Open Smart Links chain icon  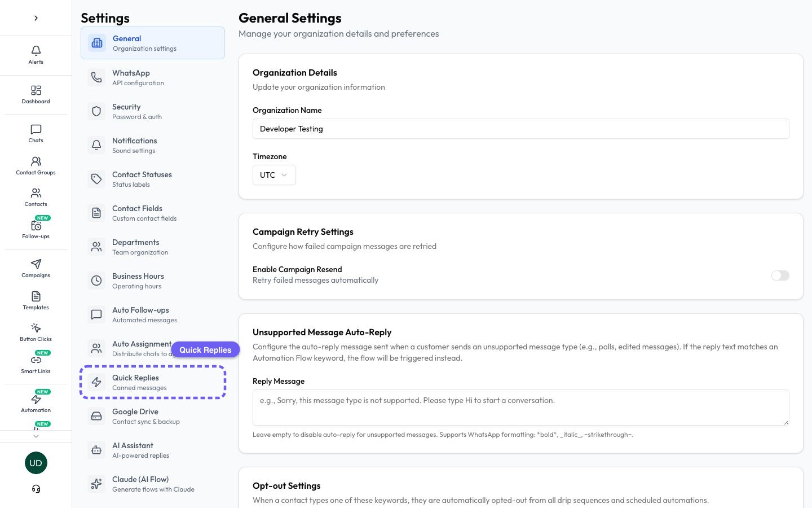click(x=36, y=360)
